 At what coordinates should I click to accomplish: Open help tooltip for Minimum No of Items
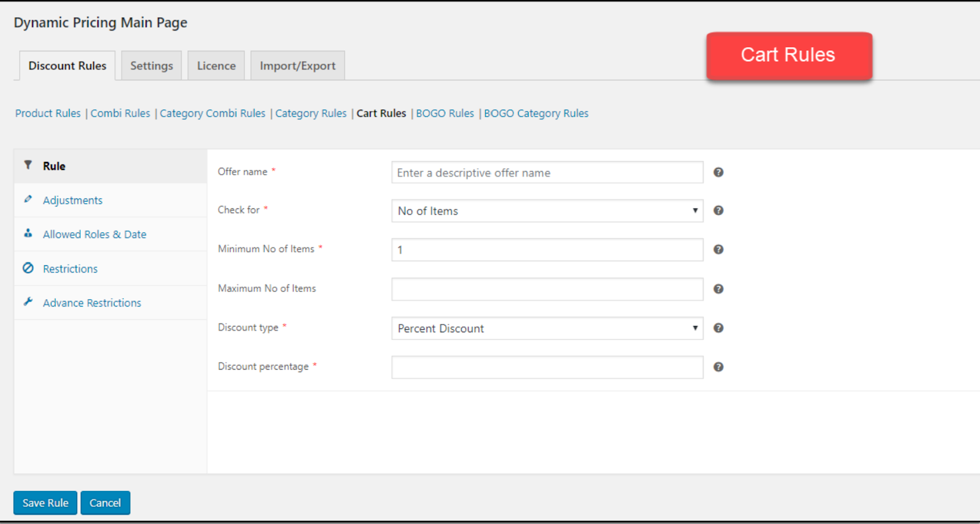click(x=718, y=249)
